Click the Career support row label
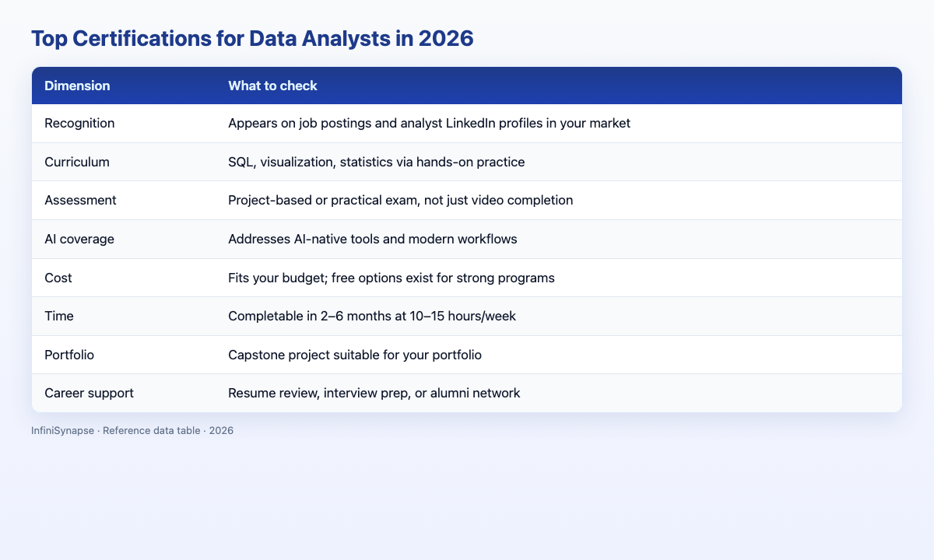 (x=89, y=394)
